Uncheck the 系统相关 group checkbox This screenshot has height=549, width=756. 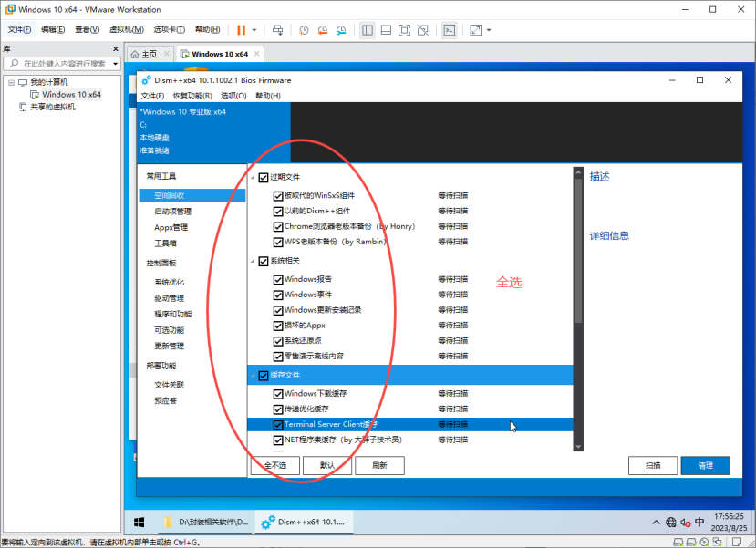point(264,261)
